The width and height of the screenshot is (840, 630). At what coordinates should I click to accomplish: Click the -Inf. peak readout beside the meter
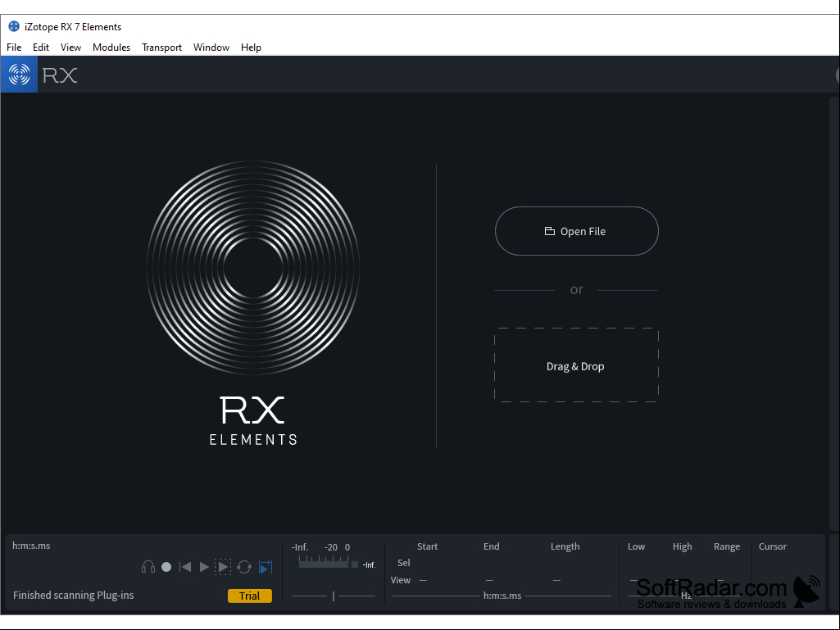pyautogui.click(x=369, y=564)
